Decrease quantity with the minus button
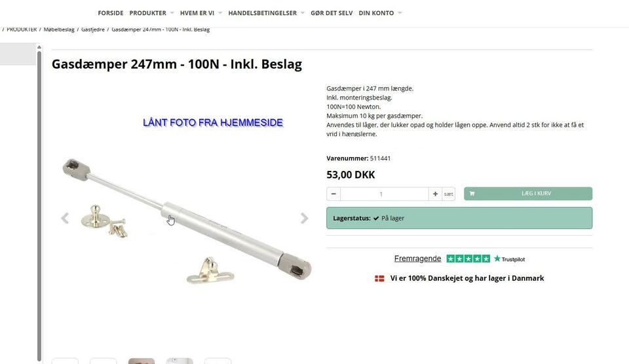Image resolution: width=629 pixels, height=364 pixels. coord(334,194)
